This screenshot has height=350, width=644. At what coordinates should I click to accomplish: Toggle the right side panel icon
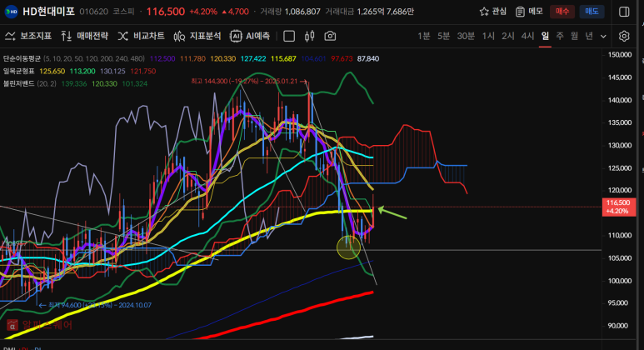tap(624, 12)
